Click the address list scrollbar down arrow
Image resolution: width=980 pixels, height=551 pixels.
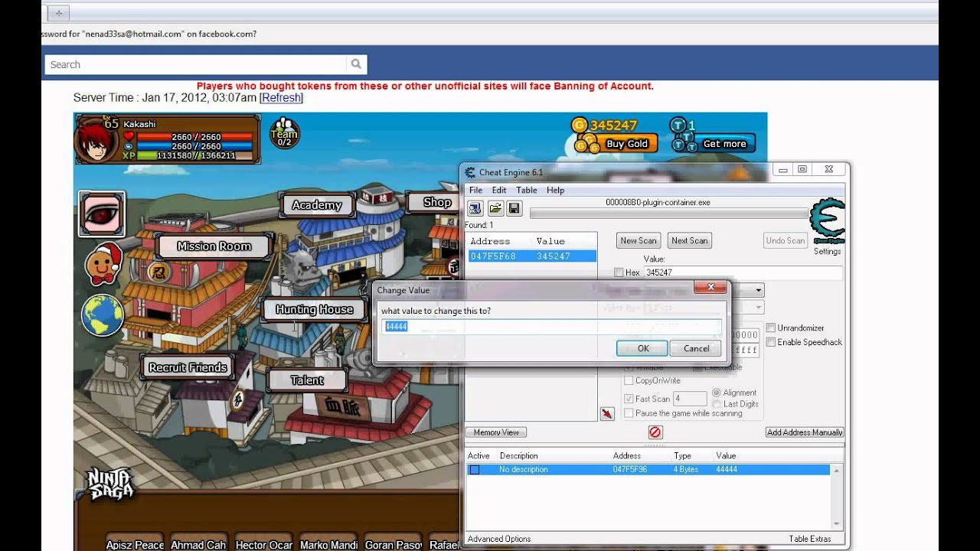pos(837,523)
